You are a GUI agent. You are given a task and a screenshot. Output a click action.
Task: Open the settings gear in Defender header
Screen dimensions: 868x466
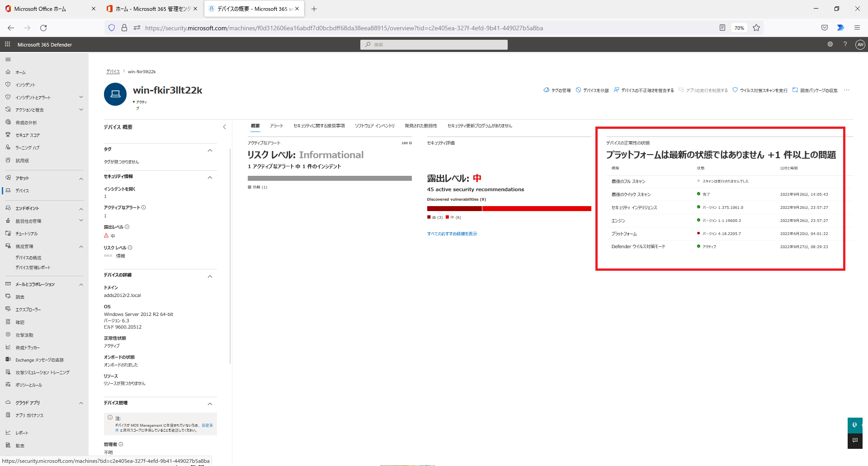[830, 44]
